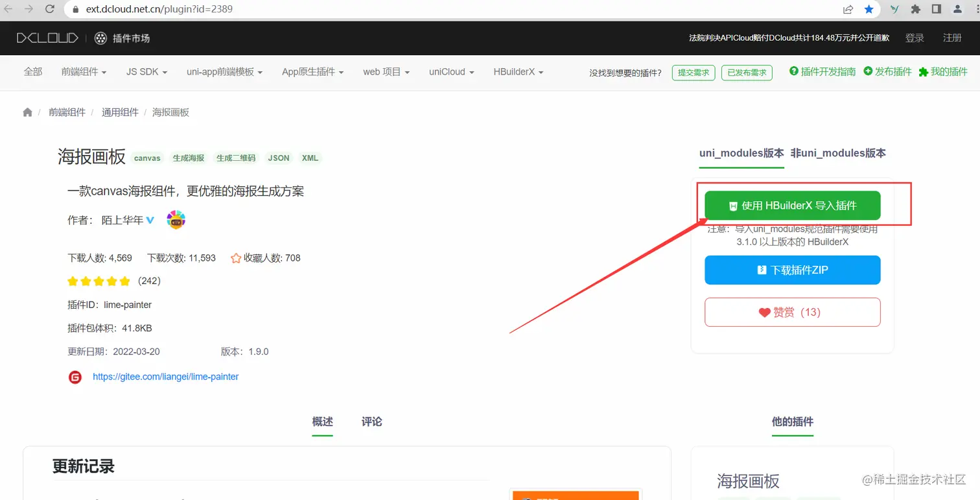The image size is (980, 500).
Task: Click the 生成二维码 tag
Action: (236, 158)
